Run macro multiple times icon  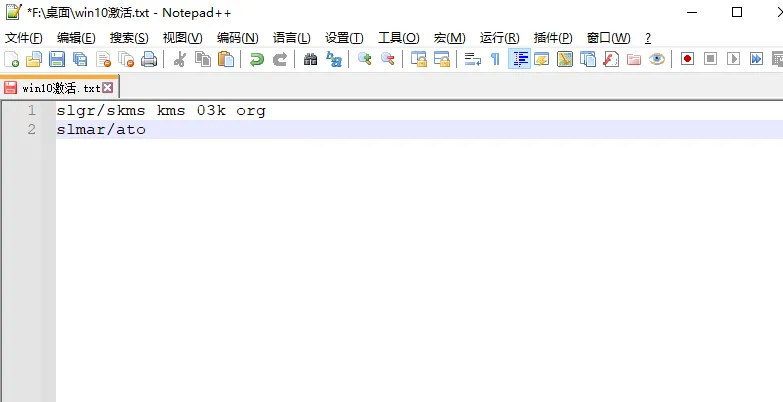(757, 59)
